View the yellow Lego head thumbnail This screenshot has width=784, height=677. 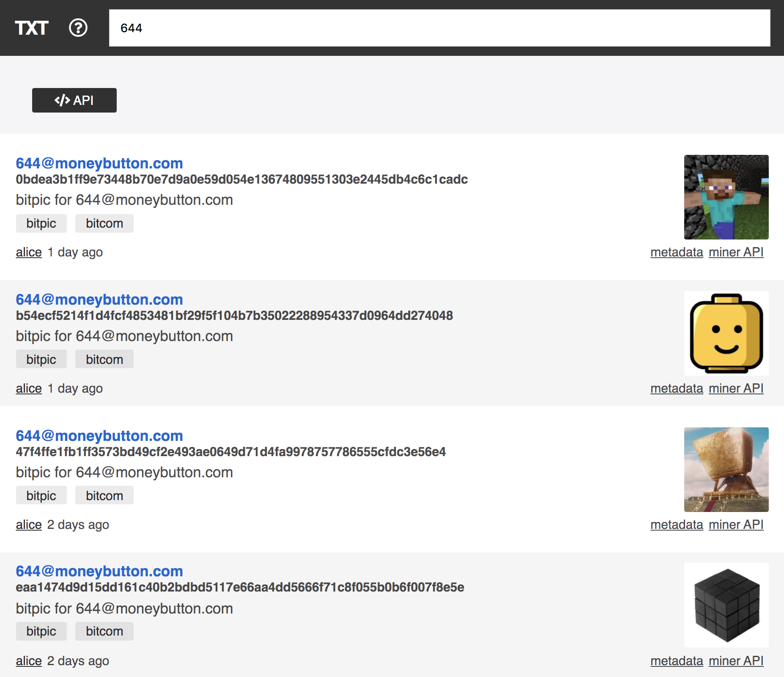(x=726, y=333)
